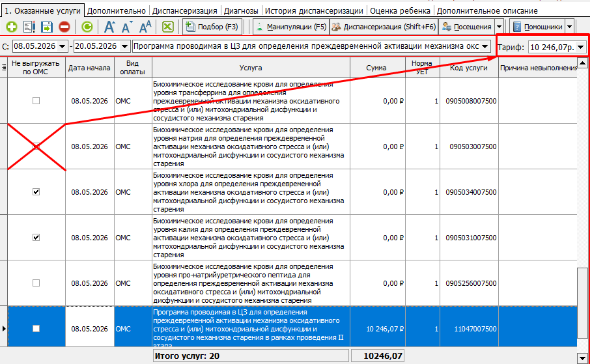Click the green refresh icon

[x=87, y=27]
